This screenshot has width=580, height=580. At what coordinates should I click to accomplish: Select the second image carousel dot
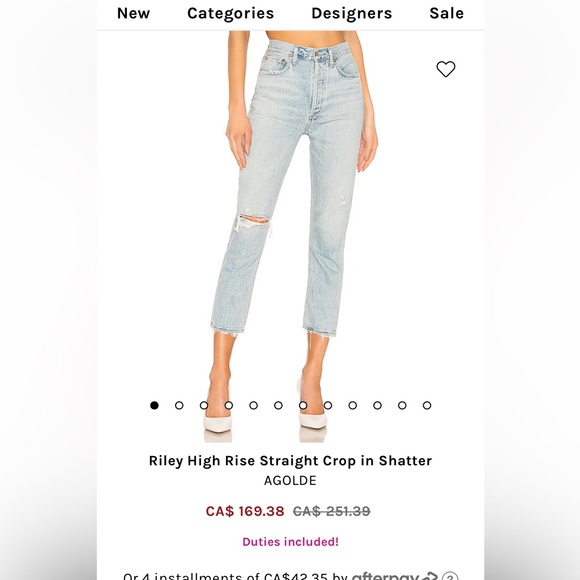[179, 405]
